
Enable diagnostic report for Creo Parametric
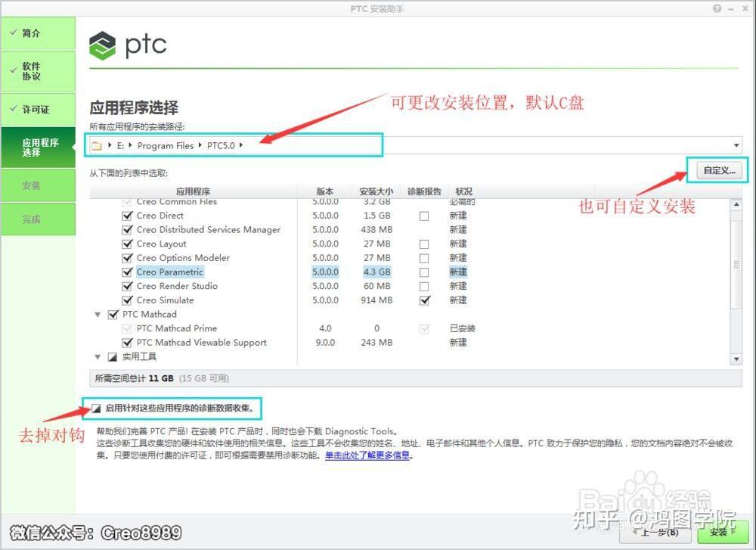(424, 272)
